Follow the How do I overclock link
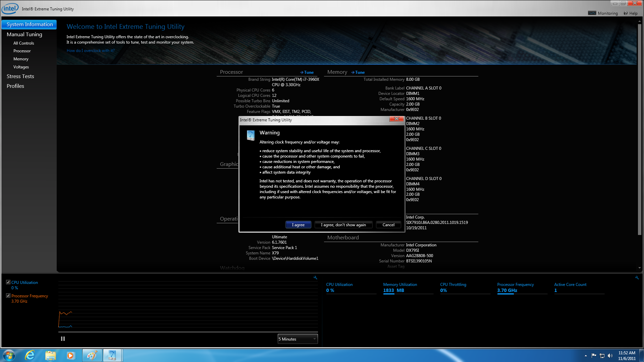644x362 pixels. pyautogui.click(x=91, y=51)
